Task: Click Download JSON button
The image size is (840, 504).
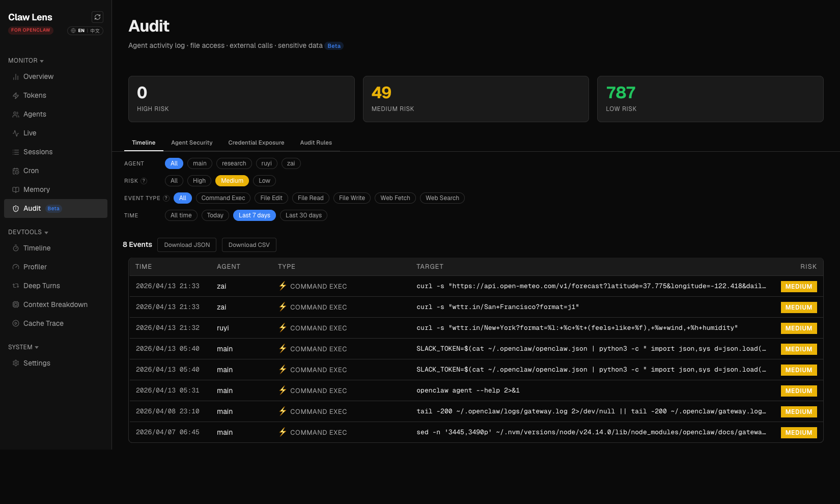Action: pos(187,245)
